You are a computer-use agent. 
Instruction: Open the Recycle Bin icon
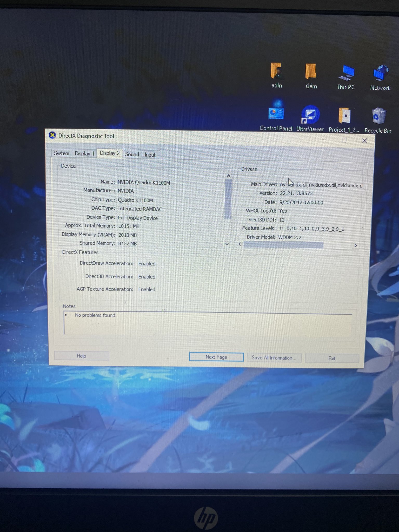tap(378, 116)
